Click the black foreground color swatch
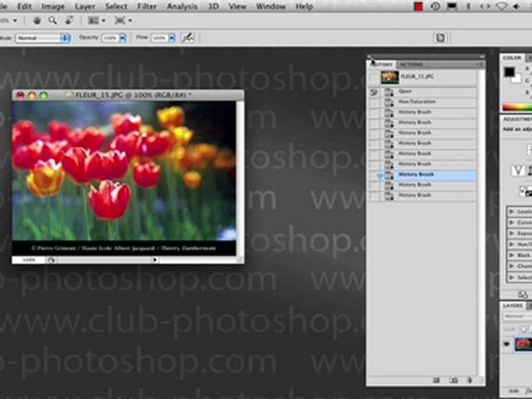This screenshot has width=532, height=399. (x=509, y=71)
